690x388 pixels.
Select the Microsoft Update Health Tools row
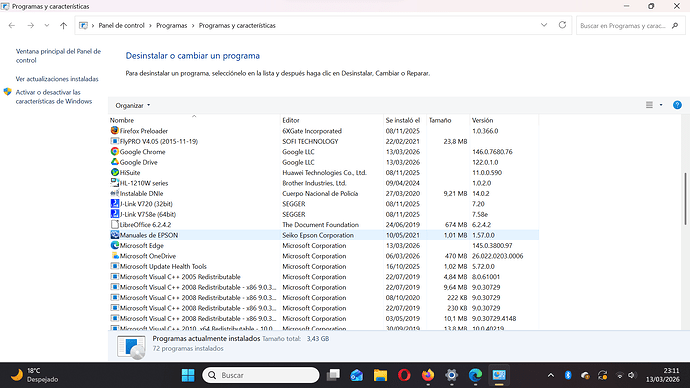[324, 266]
